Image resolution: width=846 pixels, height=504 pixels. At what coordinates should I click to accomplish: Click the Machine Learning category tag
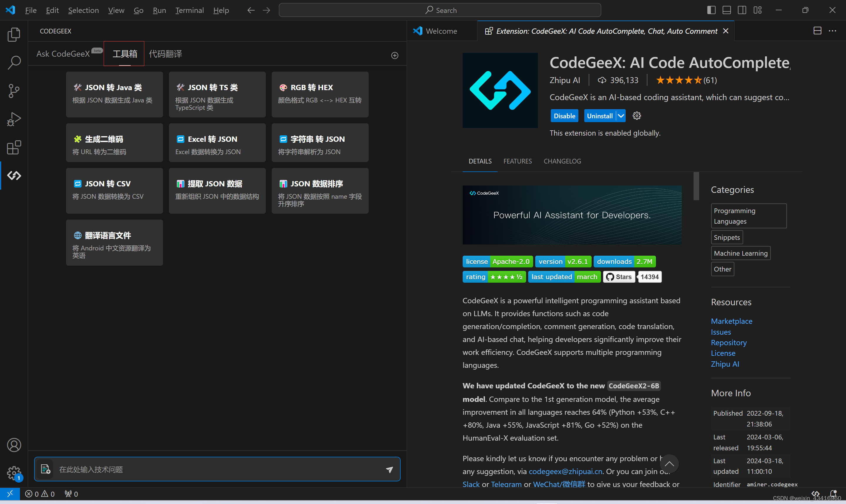pyautogui.click(x=741, y=253)
